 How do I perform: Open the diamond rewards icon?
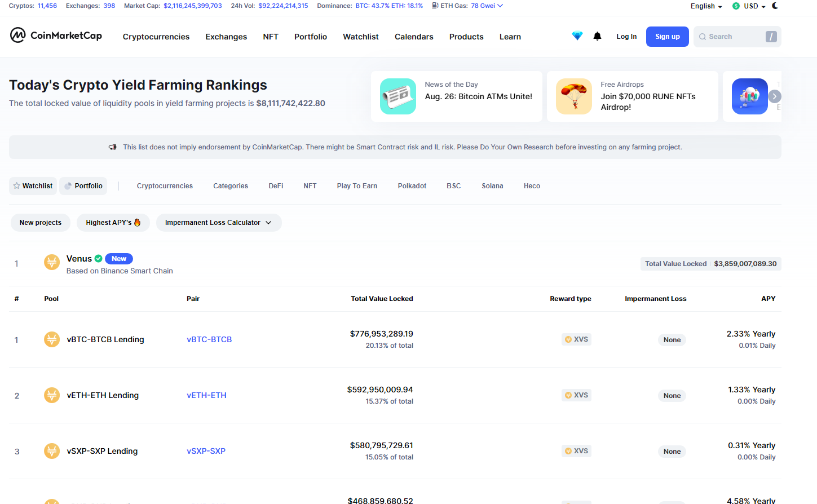point(577,36)
